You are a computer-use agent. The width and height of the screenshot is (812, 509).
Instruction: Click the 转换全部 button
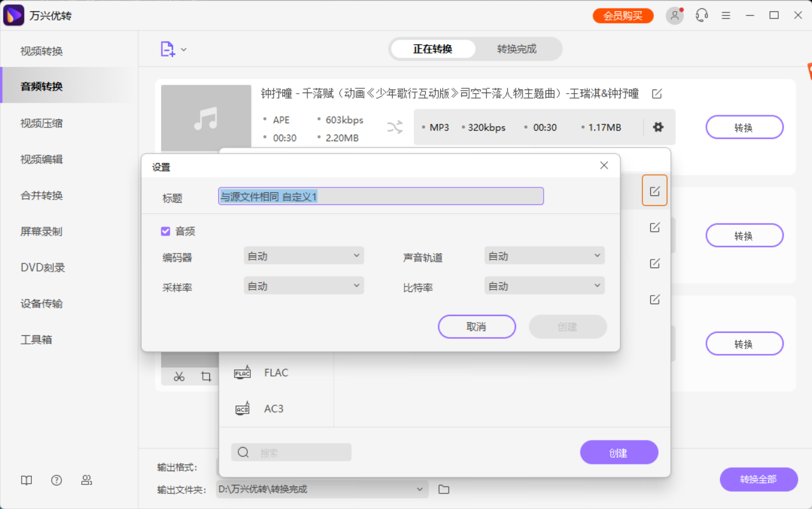point(758,480)
